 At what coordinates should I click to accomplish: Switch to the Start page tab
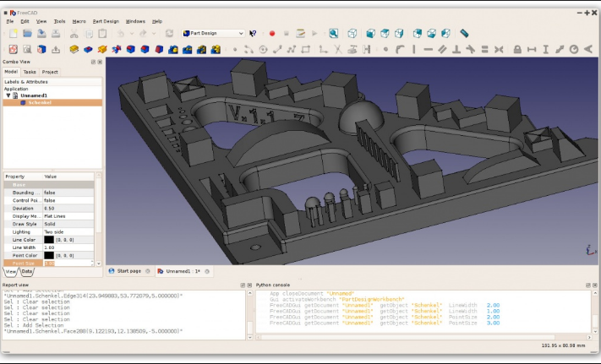(x=128, y=271)
